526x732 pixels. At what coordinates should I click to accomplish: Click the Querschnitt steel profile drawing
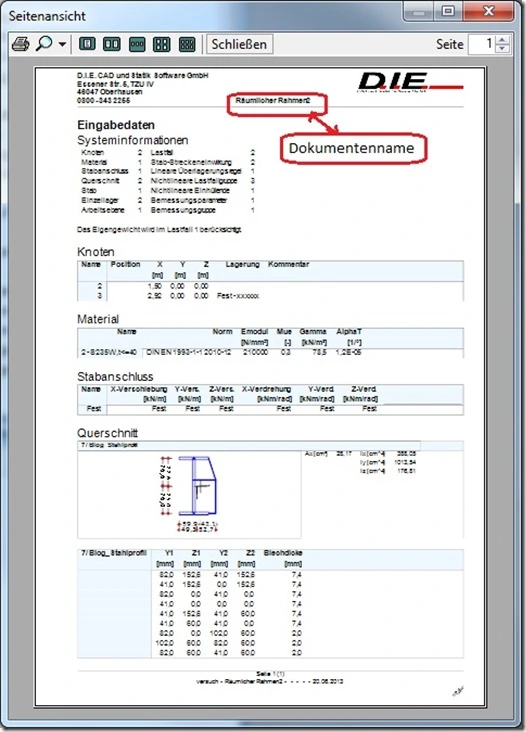click(x=189, y=491)
